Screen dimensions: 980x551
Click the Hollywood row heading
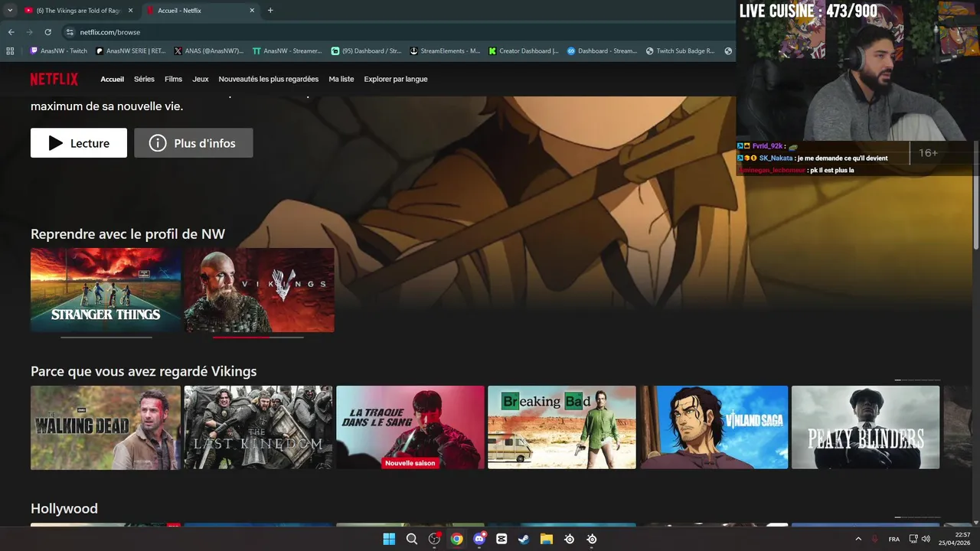64,508
